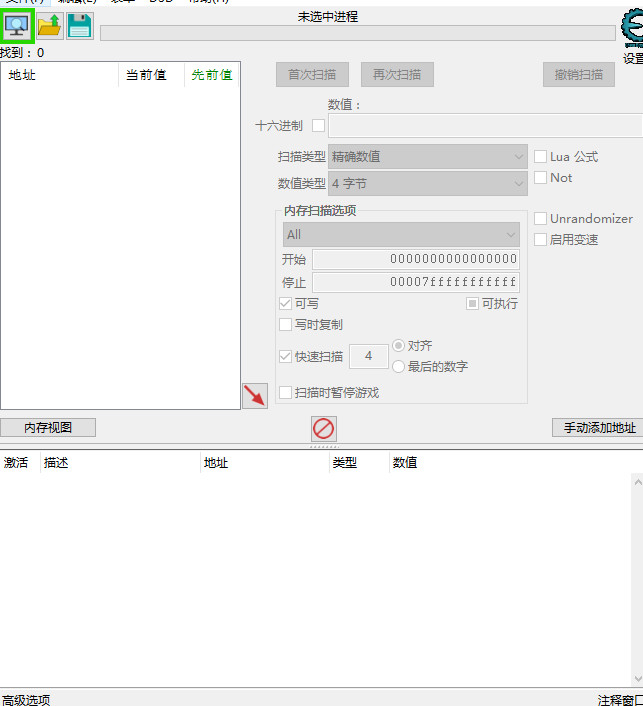This screenshot has height=706, width=643.
Task: Click the 手动添加地址 button
Action: tap(598, 428)
